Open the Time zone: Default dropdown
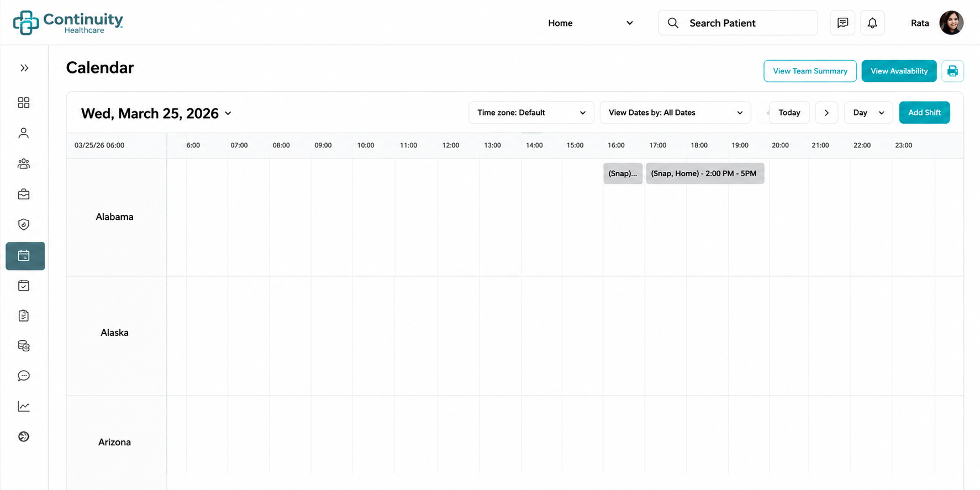The height and width of the screenshot is (490, 980). pyautogui.click(x=531, y=113)
